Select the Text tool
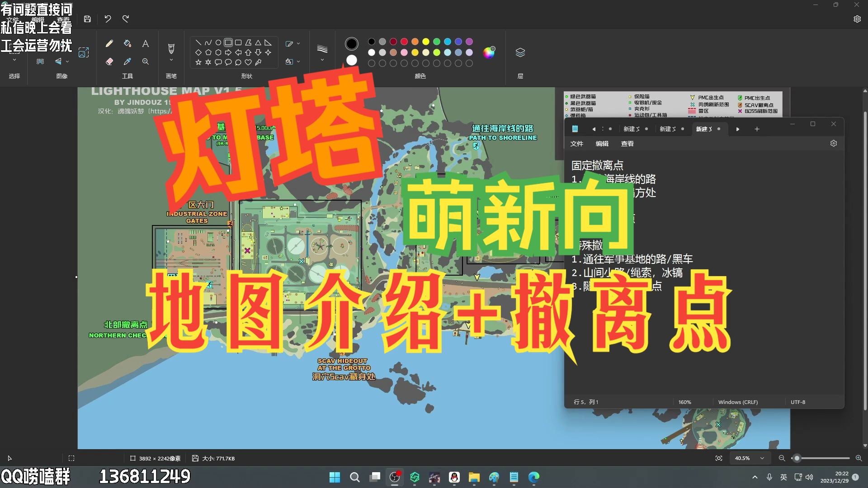Image resolution: width=868 pixels, height=488 pixels. 146,43
